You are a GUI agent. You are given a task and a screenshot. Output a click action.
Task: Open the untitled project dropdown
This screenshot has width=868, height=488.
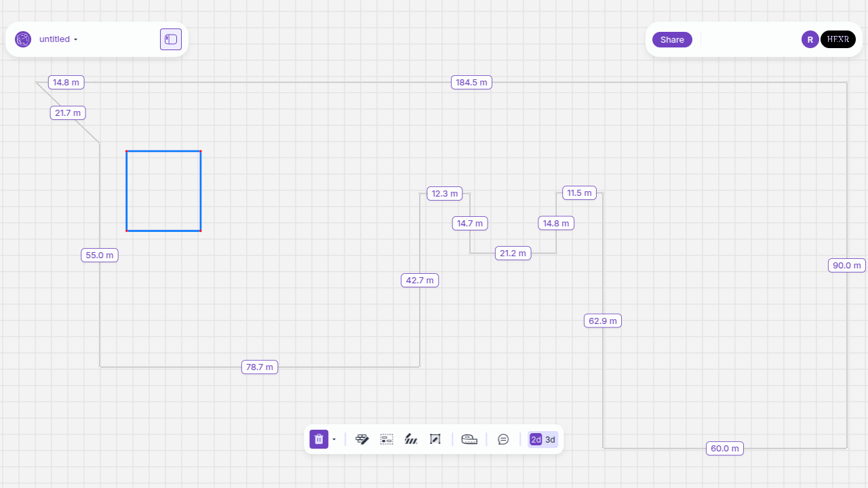[x=58, y=39]
